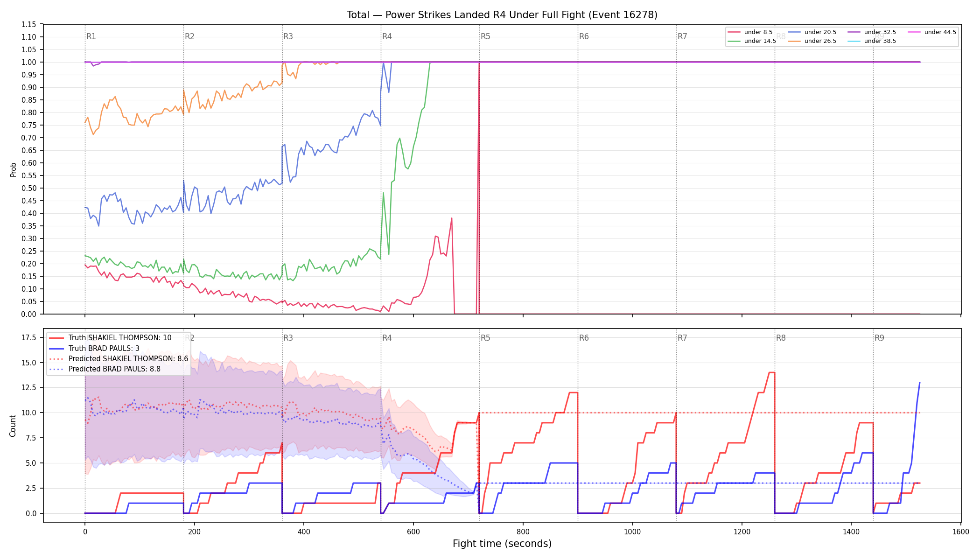Select the 'under 38.5' legend entry
The image size is (980, 560).
872,41
